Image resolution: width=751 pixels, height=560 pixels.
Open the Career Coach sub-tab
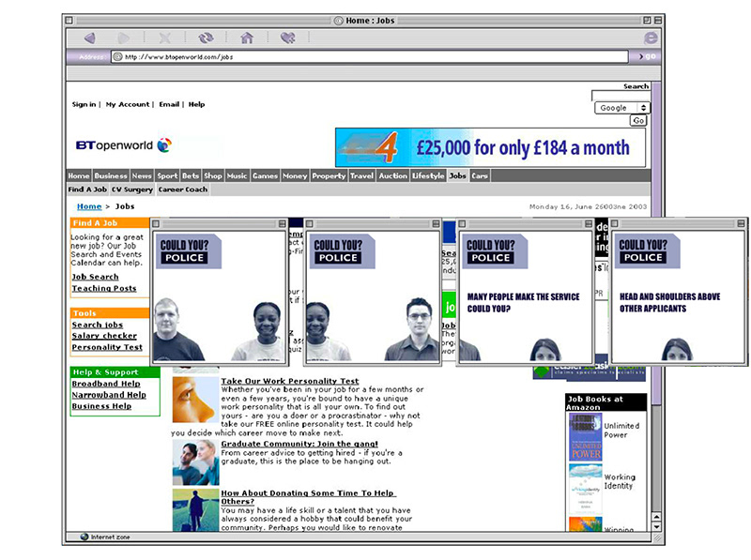point(183,189)
